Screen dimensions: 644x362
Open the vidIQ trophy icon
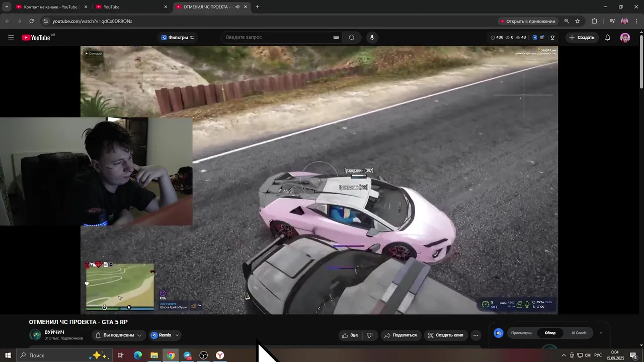552,37
